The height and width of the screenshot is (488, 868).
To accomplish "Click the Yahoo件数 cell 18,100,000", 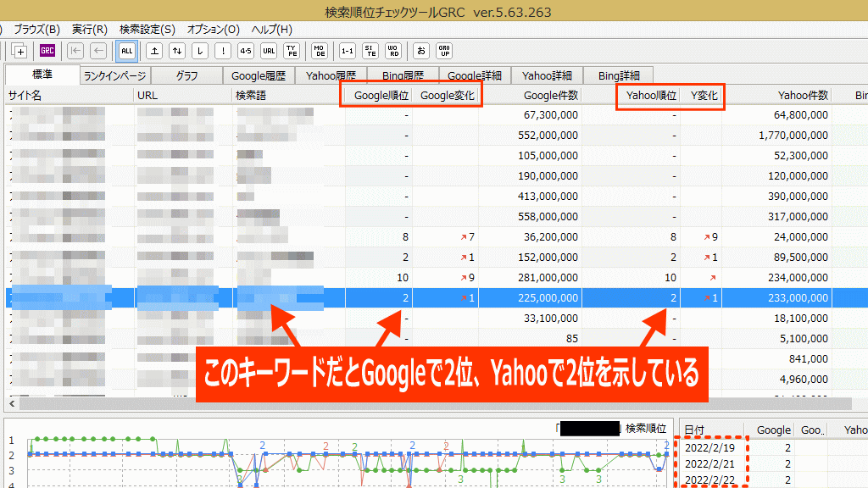I will pos(801,319).
